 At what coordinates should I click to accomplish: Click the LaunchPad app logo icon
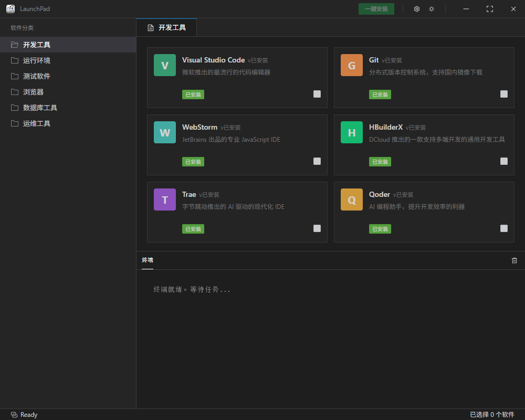click(x=10, y=9)
